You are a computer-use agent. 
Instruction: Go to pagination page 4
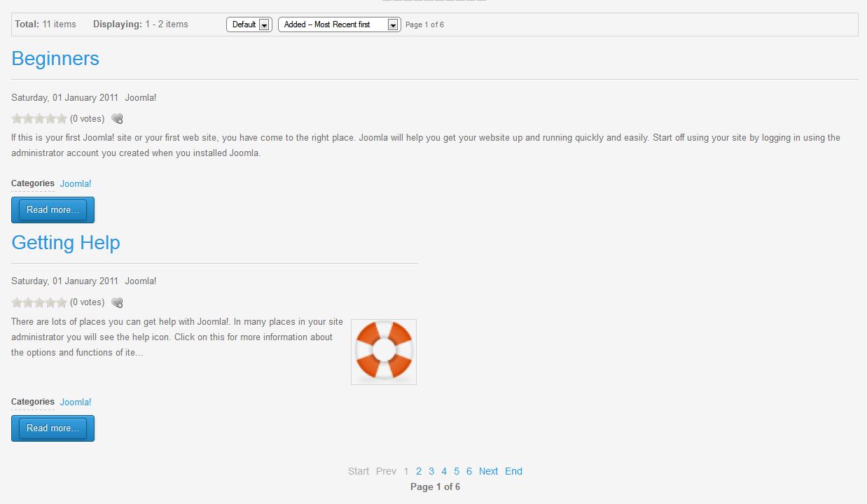(444, 471)
